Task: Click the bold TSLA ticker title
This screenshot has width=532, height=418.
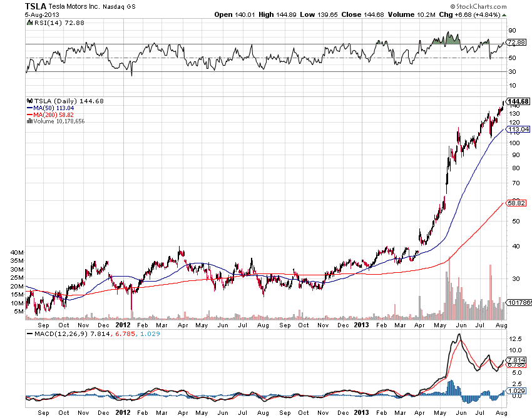Action: pyautogui.click(x=36, y=6)
